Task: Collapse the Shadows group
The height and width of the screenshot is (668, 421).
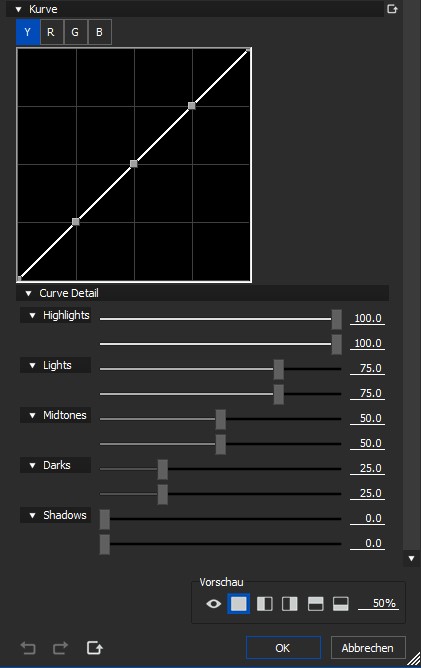Action: point(32,515)
